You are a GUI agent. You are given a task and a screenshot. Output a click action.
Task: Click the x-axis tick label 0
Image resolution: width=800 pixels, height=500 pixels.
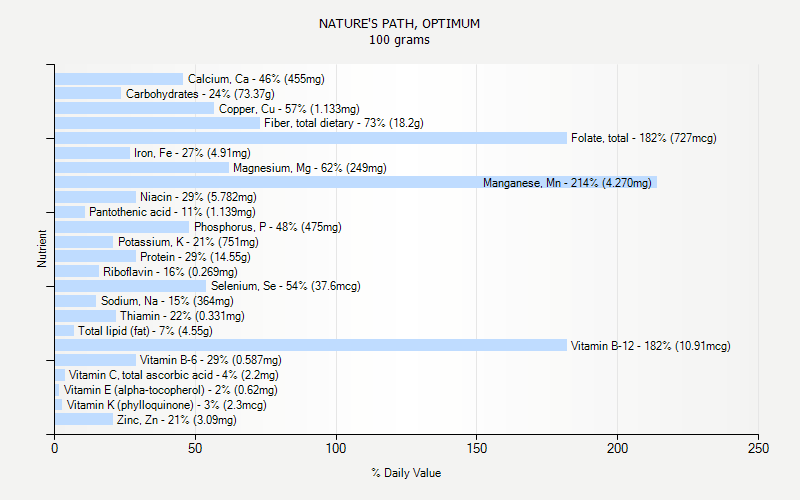tap(55, 448)
